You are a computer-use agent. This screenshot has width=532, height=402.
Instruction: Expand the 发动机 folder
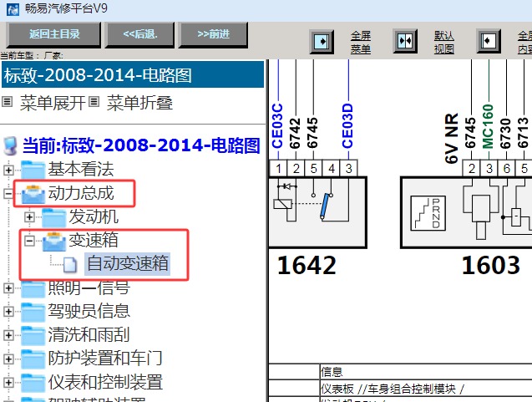click(29, 217)
